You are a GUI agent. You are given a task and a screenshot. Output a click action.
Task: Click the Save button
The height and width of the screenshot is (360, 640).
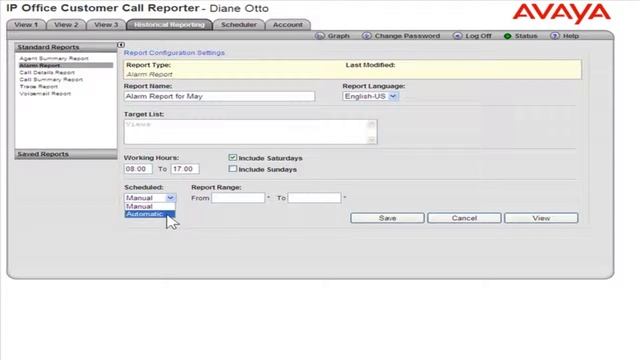click(387, 218)
